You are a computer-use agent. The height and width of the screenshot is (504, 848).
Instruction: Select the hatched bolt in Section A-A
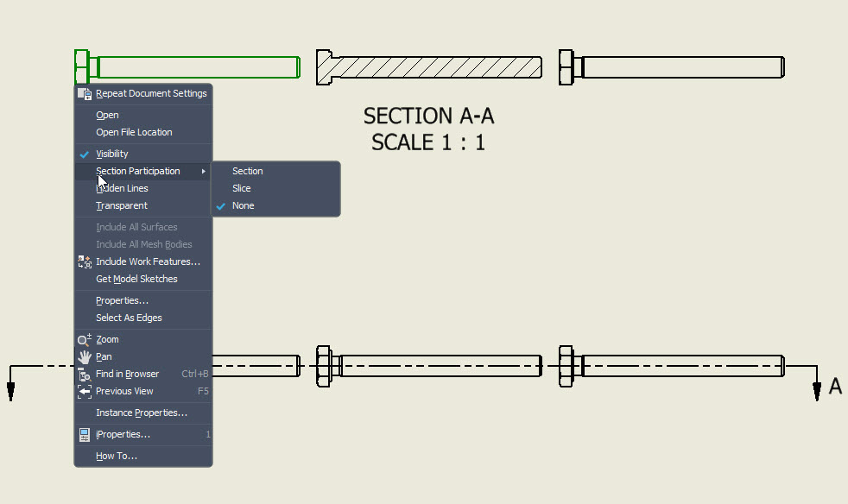(429, 67)
